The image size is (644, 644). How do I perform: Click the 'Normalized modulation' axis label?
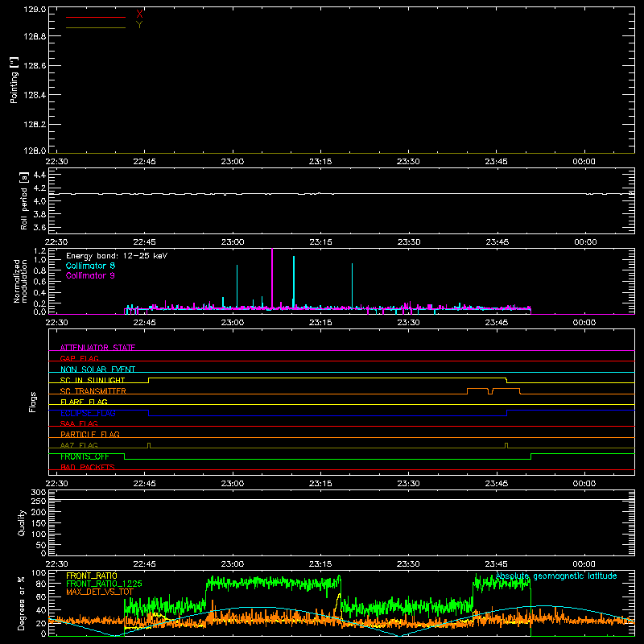[20, 281]
